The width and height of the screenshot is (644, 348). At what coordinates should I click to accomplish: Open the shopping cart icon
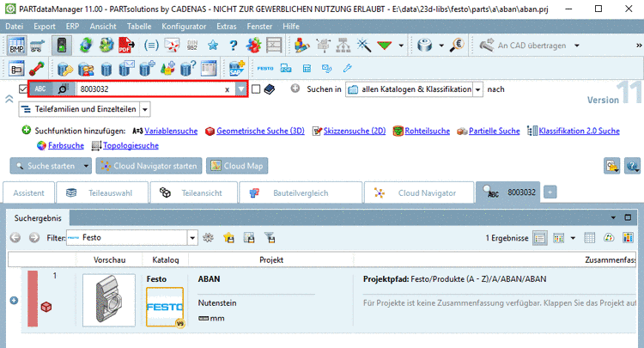[38, 46]
